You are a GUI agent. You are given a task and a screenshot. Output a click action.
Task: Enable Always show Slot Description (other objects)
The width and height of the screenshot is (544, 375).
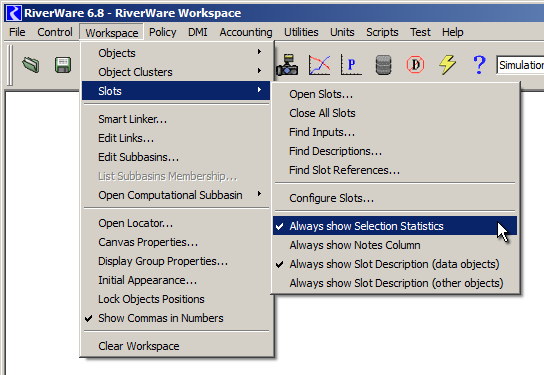pos(395,283)
